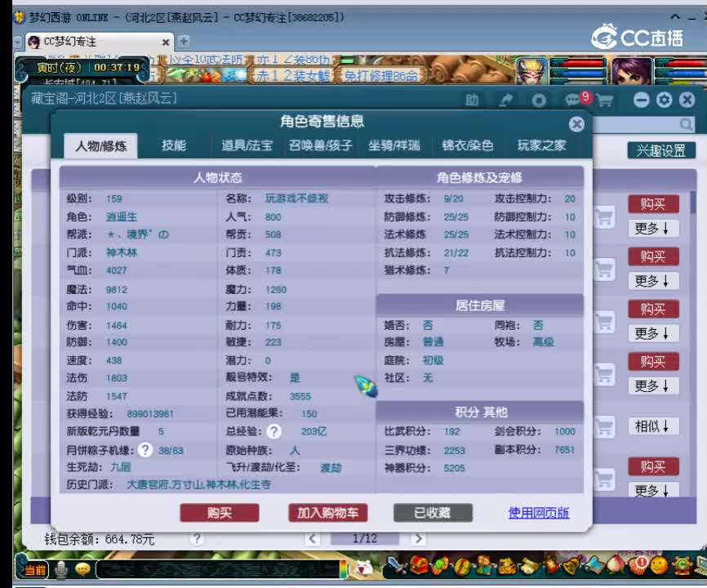
Task: Click the white bear face icon
Action: click(363, 568)
